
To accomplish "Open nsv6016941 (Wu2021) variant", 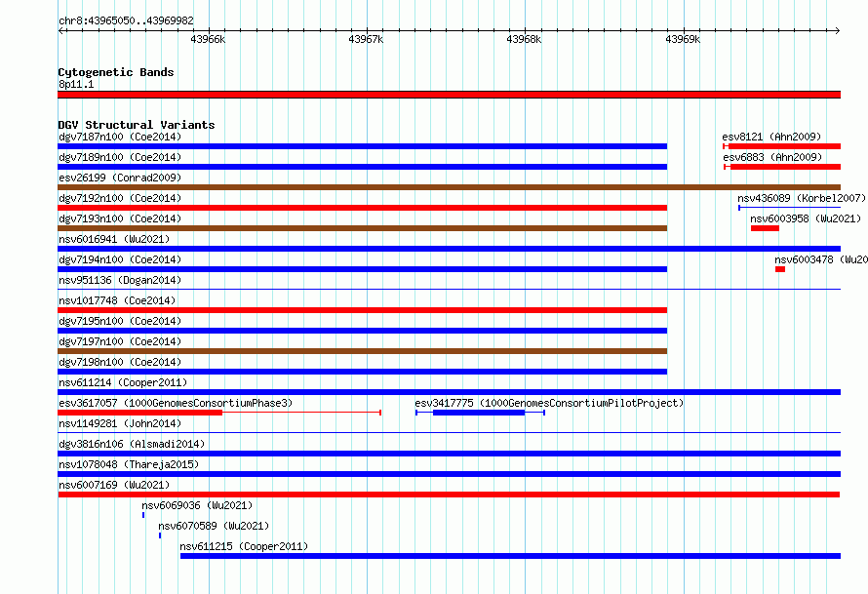I will click(114, 239).
